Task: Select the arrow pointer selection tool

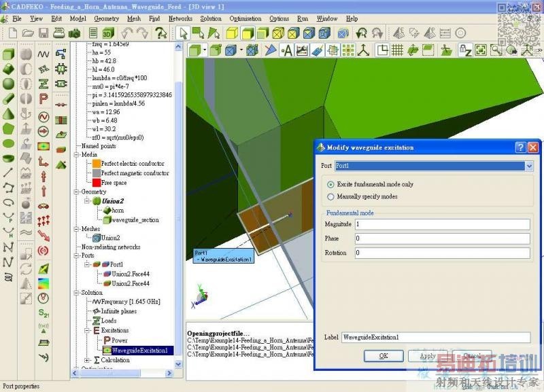Action: coord(183,33)
